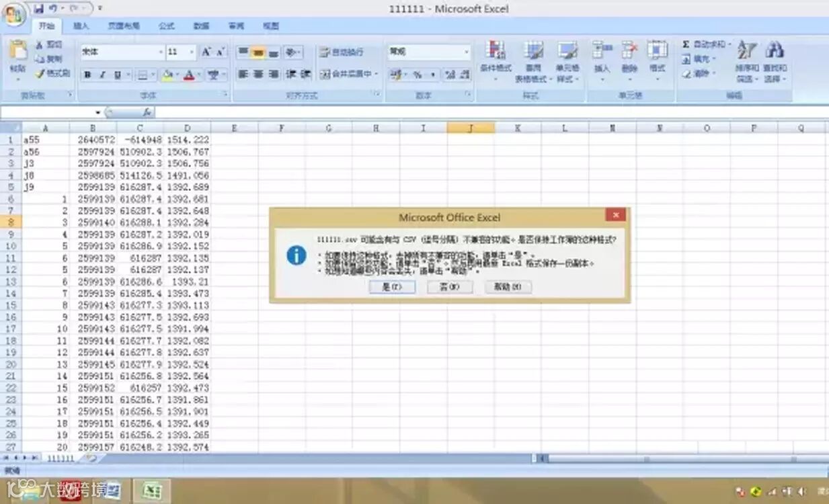Open Format as Table styles

pos(533,60)
